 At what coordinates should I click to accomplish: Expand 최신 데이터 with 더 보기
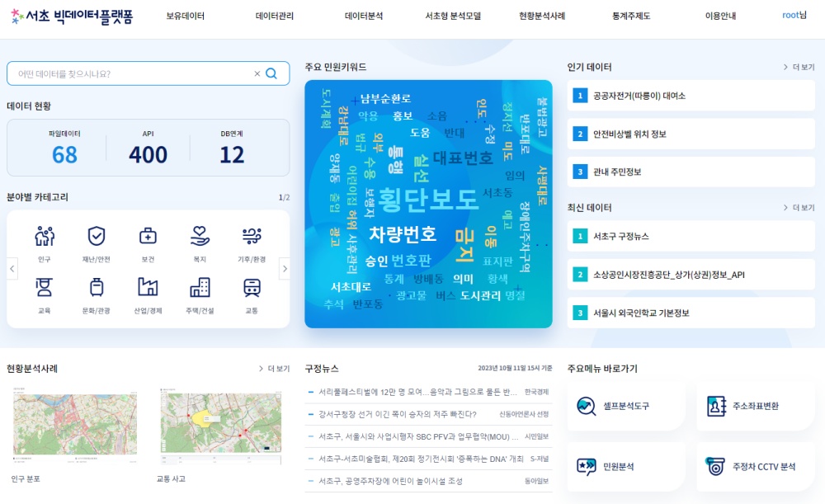799,208
